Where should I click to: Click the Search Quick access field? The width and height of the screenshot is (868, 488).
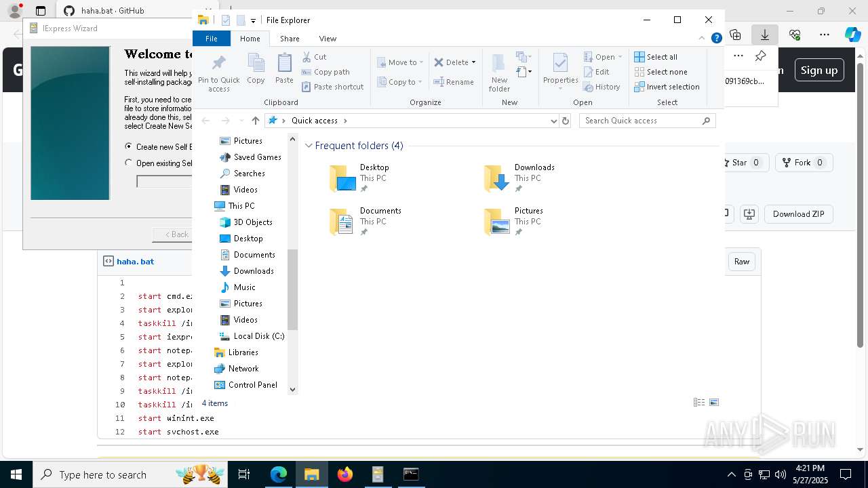(x=647, y=121)
